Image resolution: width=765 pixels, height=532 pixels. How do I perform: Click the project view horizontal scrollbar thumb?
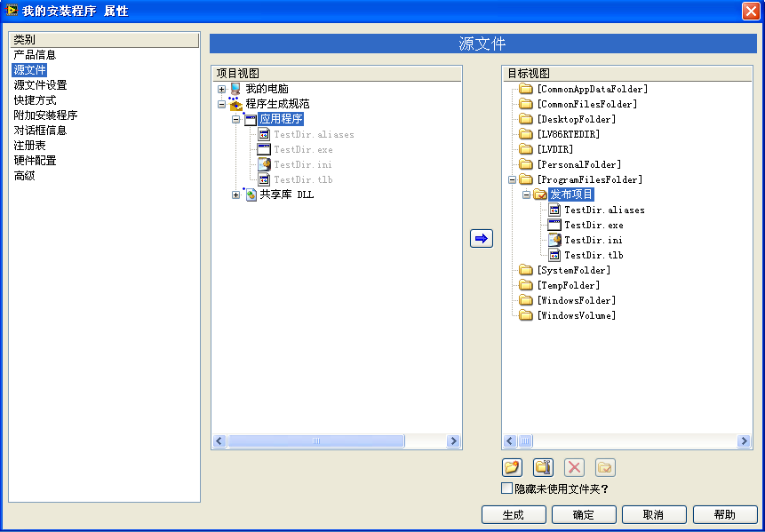click(x=315, y=441)
